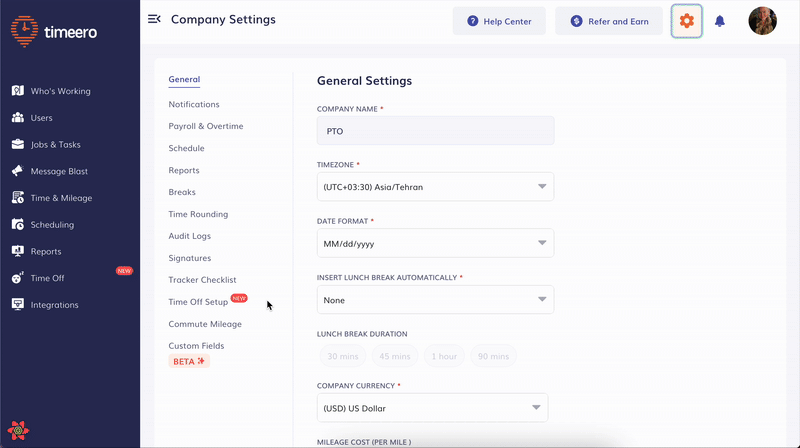Open the Time Off Setup settings section

click(198, 302)
